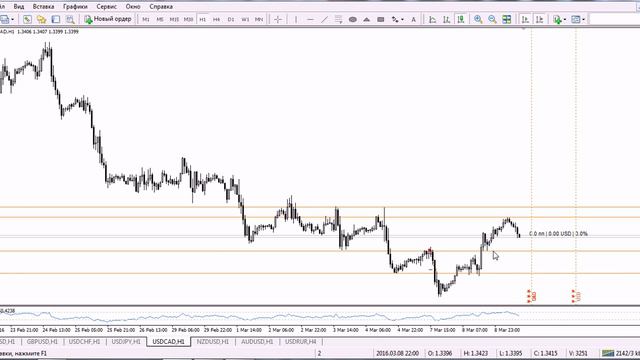
Task: Open the Окно menu
Action: coord(133,7)
